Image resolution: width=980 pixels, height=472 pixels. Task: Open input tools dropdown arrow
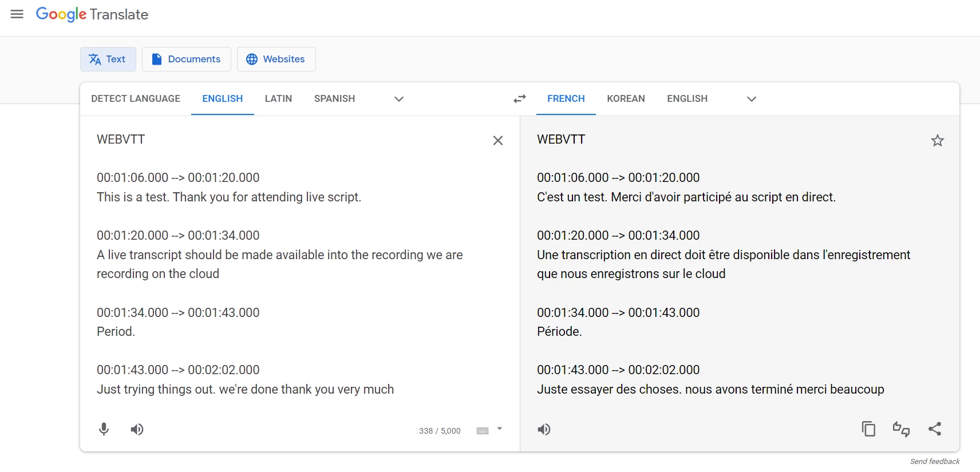(500, 429)
